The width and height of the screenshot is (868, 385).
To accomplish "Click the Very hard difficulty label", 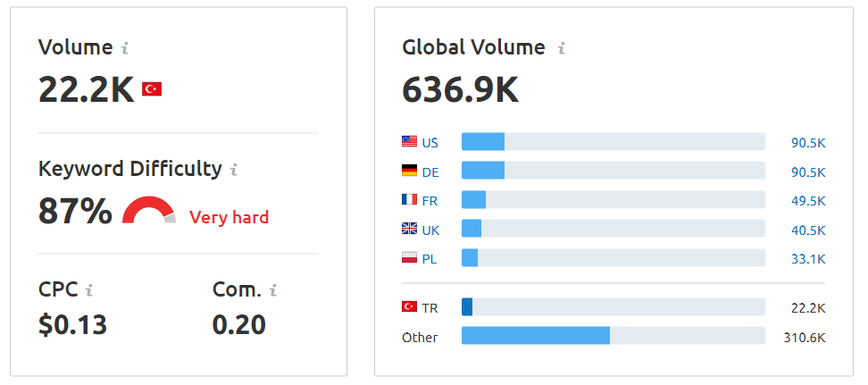I will click(230, 217).
